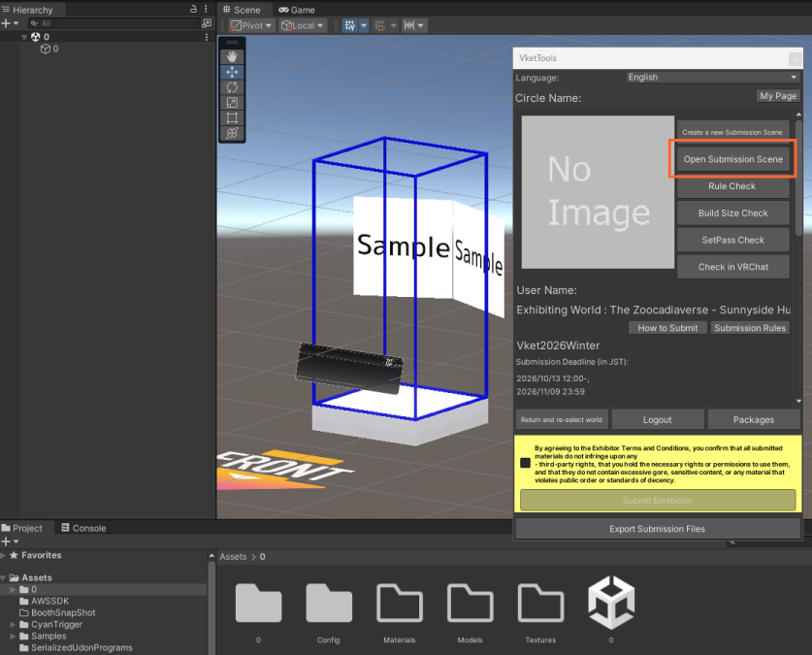Select the Project tab
Viewport: 812px width, 655px height.
(x=22, y=528)
